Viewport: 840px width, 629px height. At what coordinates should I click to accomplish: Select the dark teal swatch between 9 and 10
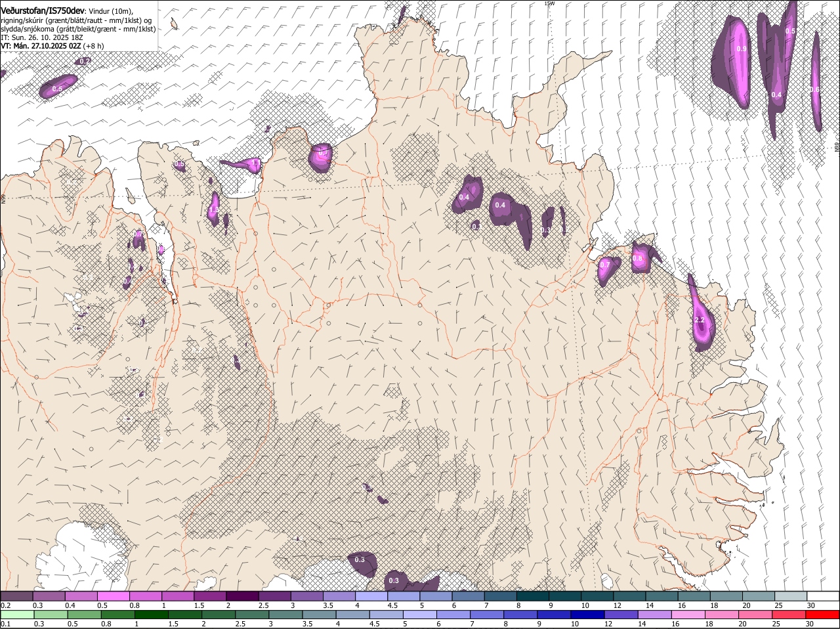click(x=564, y=596)
